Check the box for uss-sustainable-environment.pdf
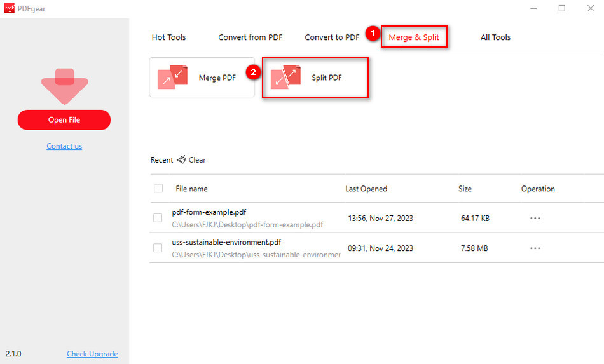The image size is (604, 364). coord(158,248)
